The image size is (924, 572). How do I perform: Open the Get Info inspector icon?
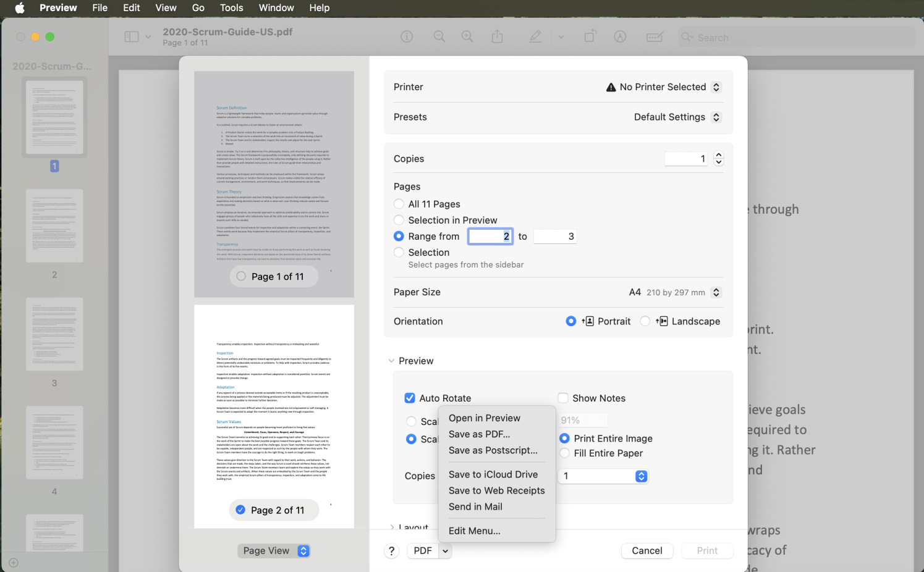coord(406,36)
